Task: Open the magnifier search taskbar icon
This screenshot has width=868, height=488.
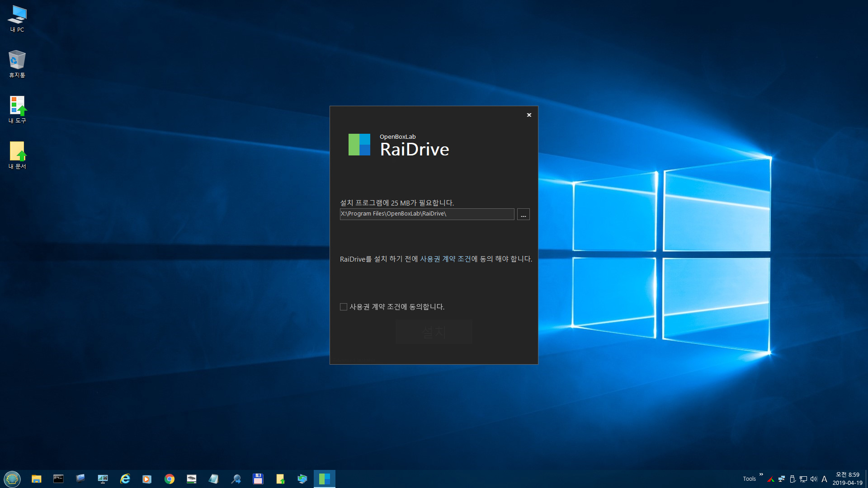Action: pos(236,479)
